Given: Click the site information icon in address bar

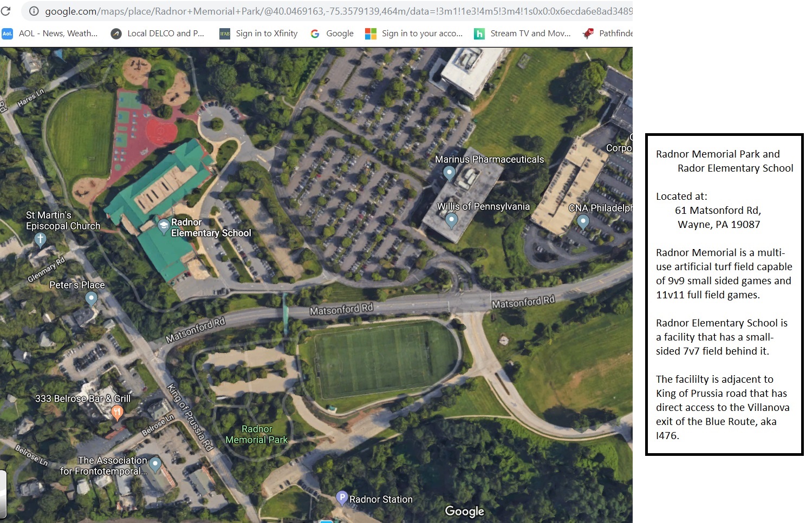Looking at the screenshot, I should pos(34,11).
